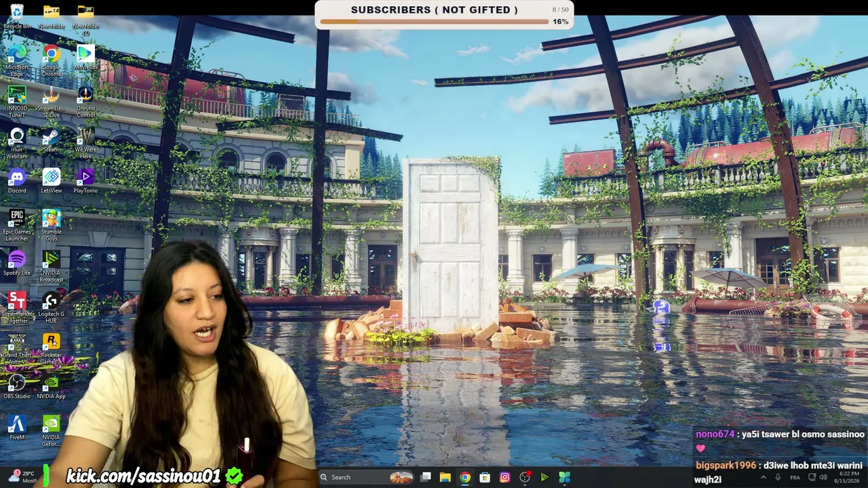The image size is (868, 488).
Task: Switch to Chrome on the taskbar
Action: coord(465,477)
